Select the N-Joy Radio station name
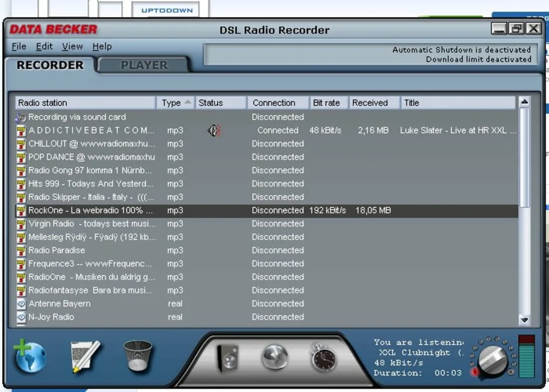The height and width of the screenshot is (392, 549). (51, 317)
